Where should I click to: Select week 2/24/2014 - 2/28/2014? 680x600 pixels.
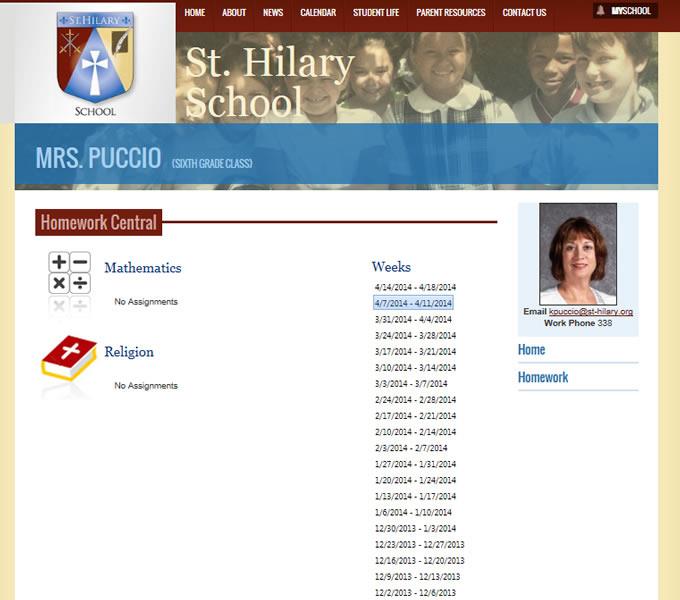pos(415,399)
